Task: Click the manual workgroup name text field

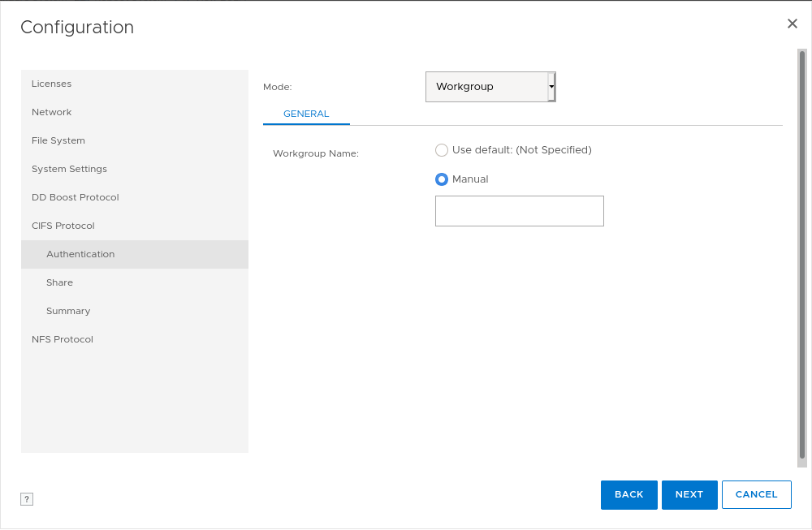Action: point(519,211)
